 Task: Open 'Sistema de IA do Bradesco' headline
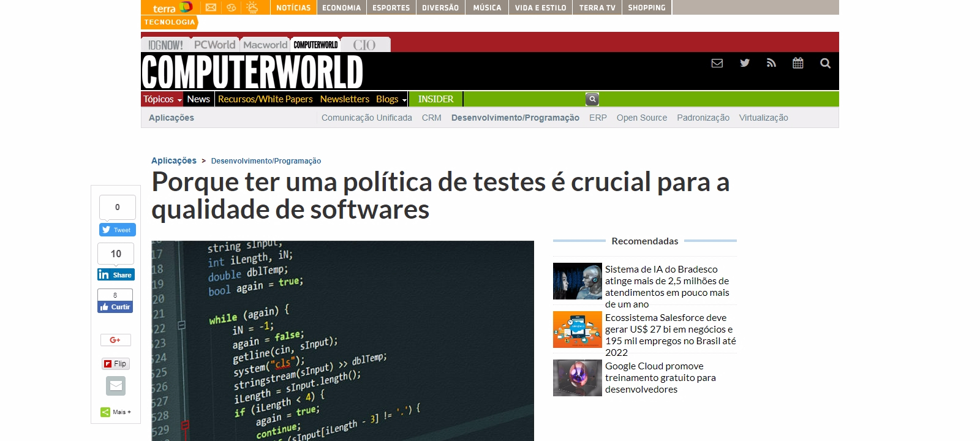667,287
